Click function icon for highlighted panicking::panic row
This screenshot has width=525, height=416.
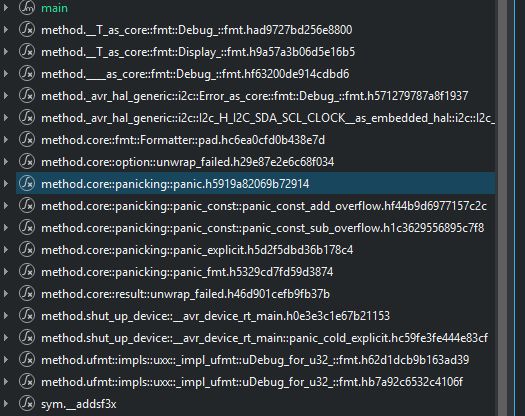click(27, 184)
